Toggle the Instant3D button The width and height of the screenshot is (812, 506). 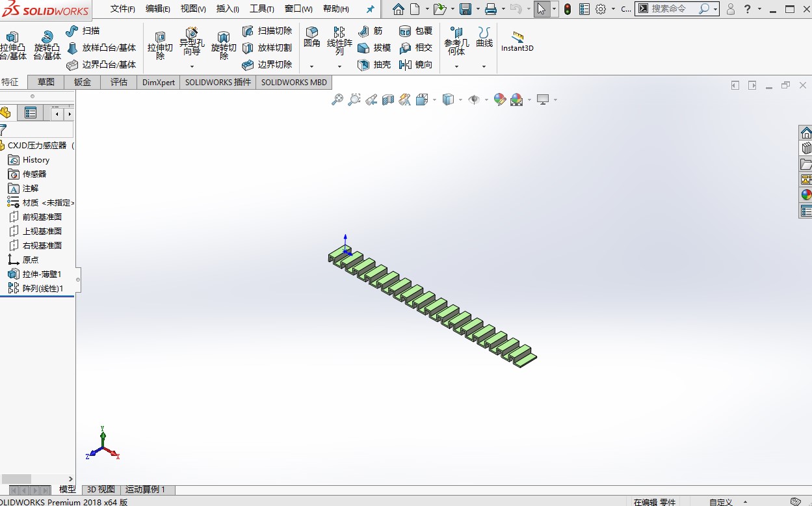517,41
